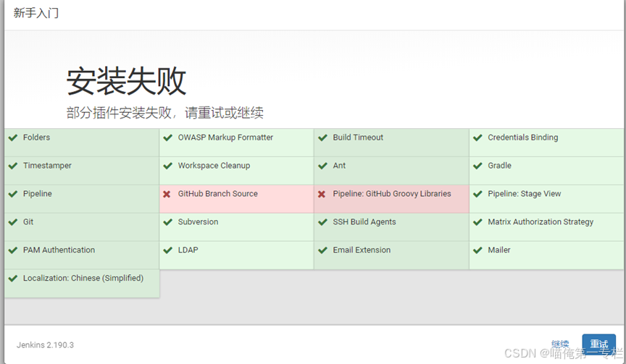This screenshot has height=364, width=626.
Task: Select the Workspace Cleanup label
Action: pyautogui.click(x=214, y=166)
